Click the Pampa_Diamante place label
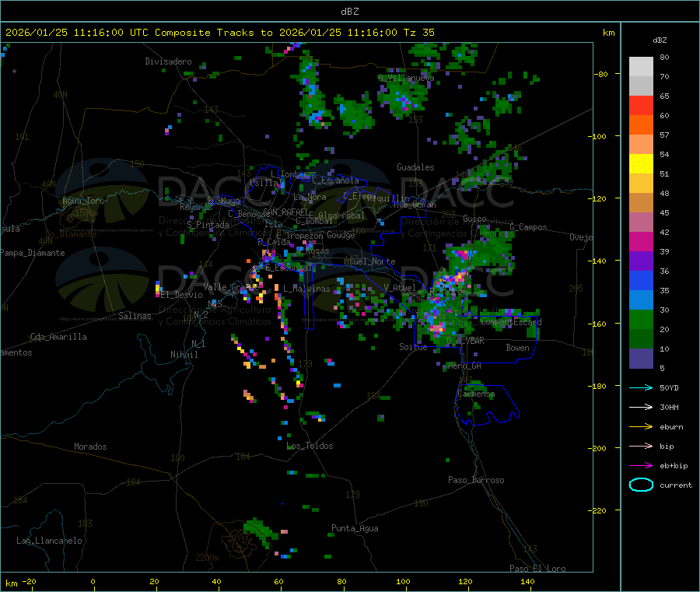The width and height of the screenshot is (700, 592). tap(33, 253)
